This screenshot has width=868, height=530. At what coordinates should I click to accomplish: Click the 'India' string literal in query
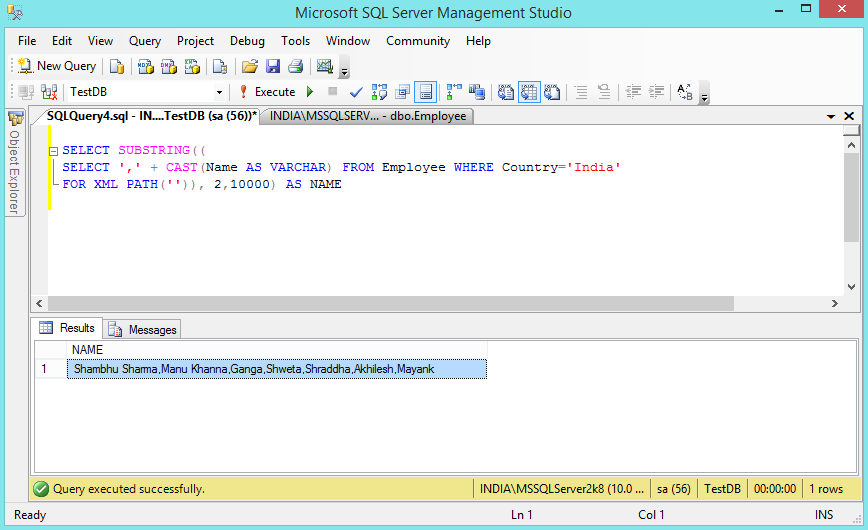coord(593,167)
